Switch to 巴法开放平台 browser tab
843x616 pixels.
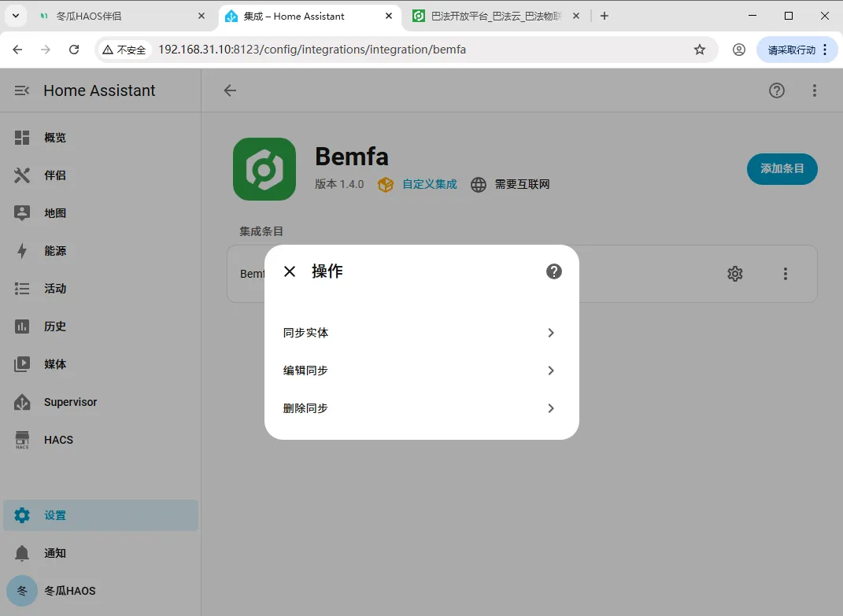pyautogui.click(x=496, y=16)
